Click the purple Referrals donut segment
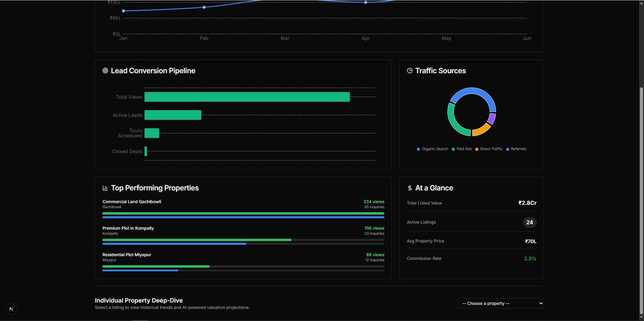This screenshot has height=321, width=644. coord(492,118)
